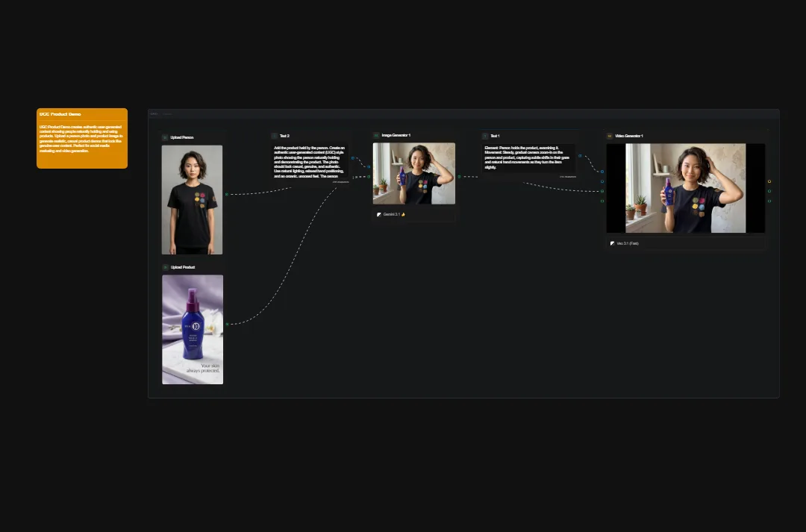806x532 pixels.
Task: Toggle the green output port of Upload Person
Action: (227, 194)
